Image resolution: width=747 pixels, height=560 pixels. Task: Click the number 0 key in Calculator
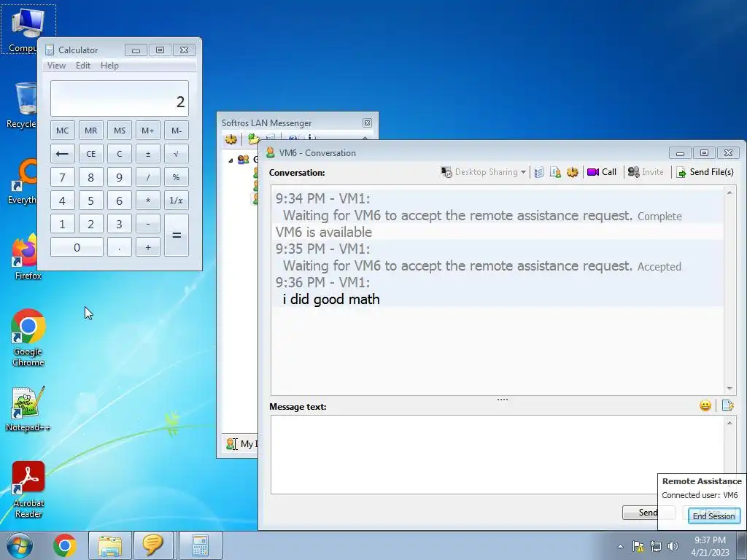pyautogui.click(x=77, y=247)
